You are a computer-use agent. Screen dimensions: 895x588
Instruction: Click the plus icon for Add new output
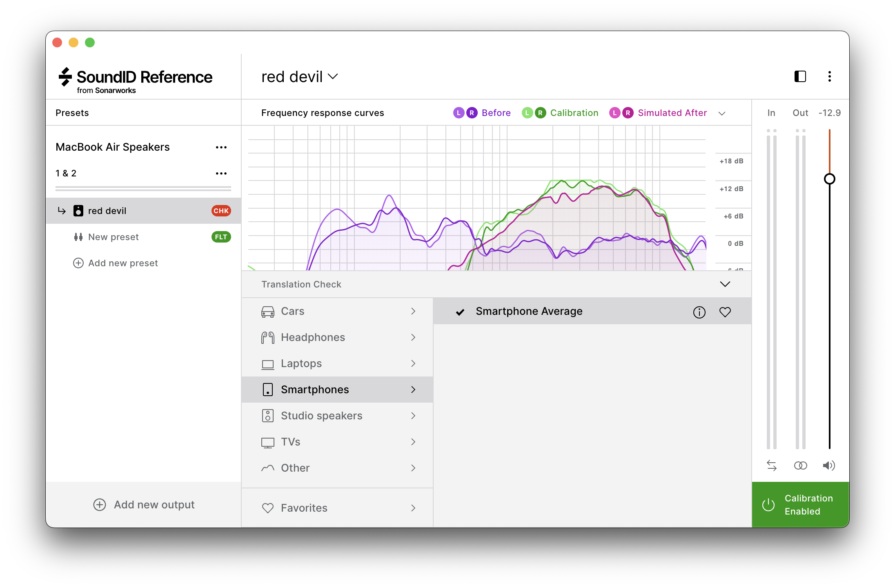coord(100,505)
